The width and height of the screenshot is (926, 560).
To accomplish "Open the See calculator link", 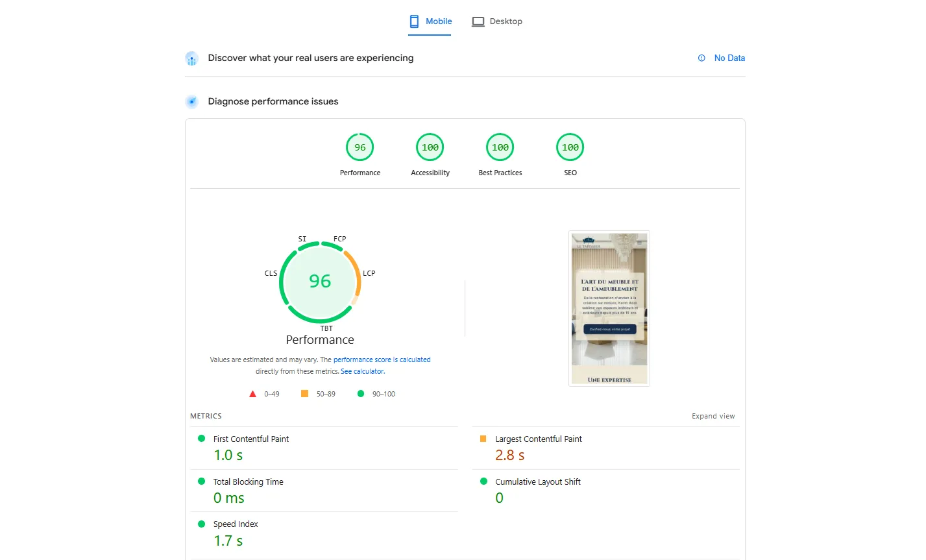I will pyautogui.click(x=362, y=371).
